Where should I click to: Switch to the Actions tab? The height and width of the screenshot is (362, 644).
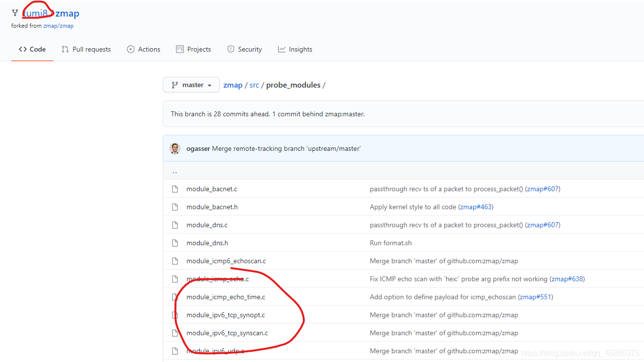coord(143,49)
